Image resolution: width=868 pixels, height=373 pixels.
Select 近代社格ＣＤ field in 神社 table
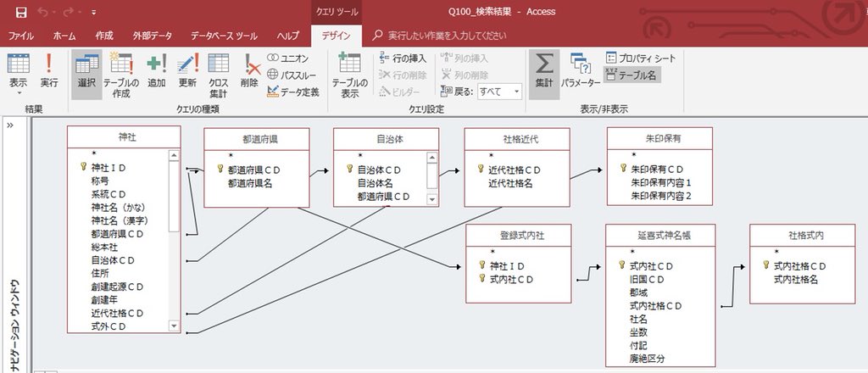click(117, 313)
